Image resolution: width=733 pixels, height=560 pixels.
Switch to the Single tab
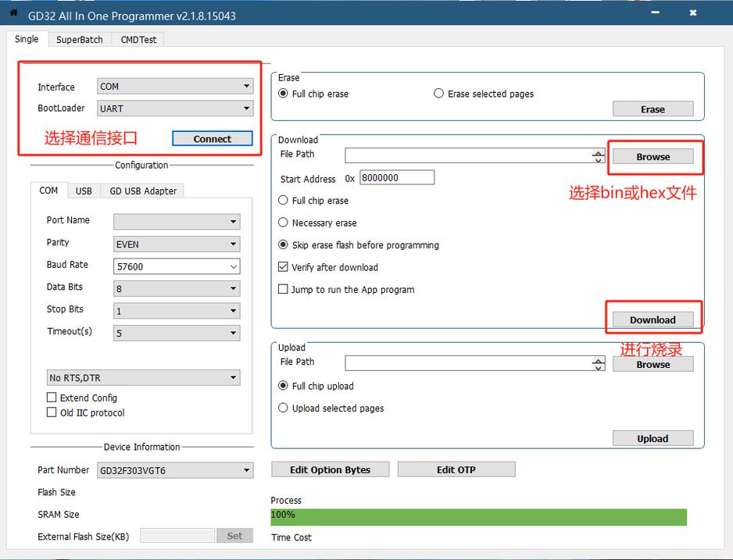click(x=27, y=39)
